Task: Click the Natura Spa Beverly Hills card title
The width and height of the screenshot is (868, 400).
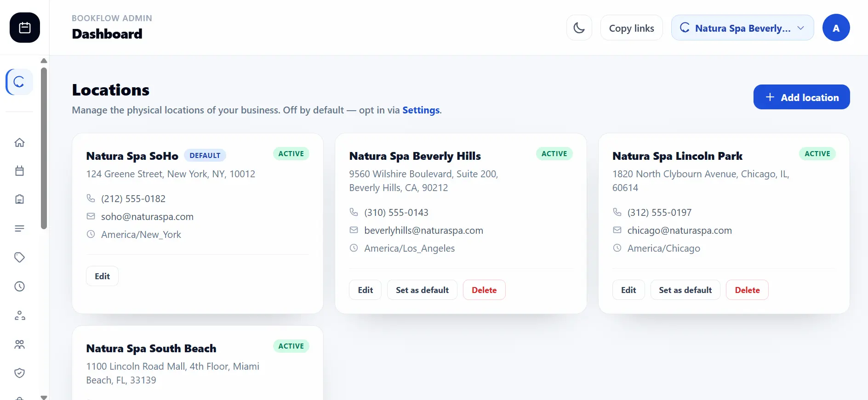Action: (415, 156)
